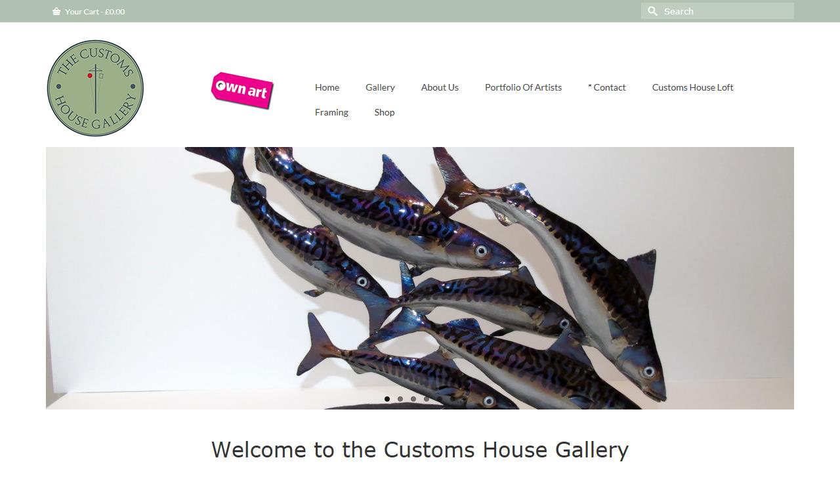Go to the About Us page

[440, 87]
